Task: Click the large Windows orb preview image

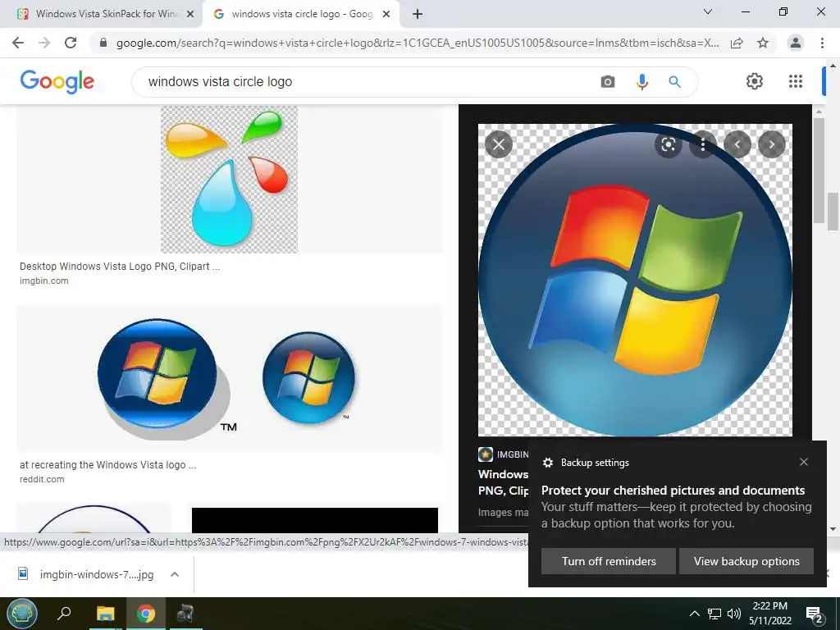Action: [636, 281]
